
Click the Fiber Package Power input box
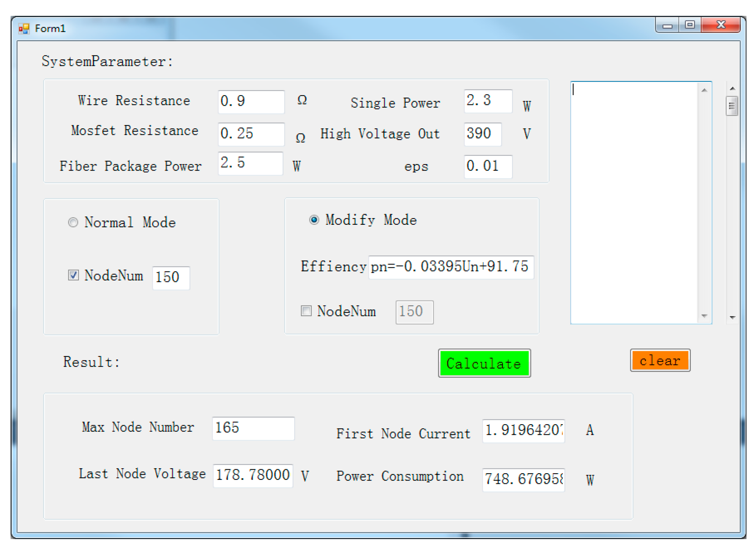(x=250, y=163)
